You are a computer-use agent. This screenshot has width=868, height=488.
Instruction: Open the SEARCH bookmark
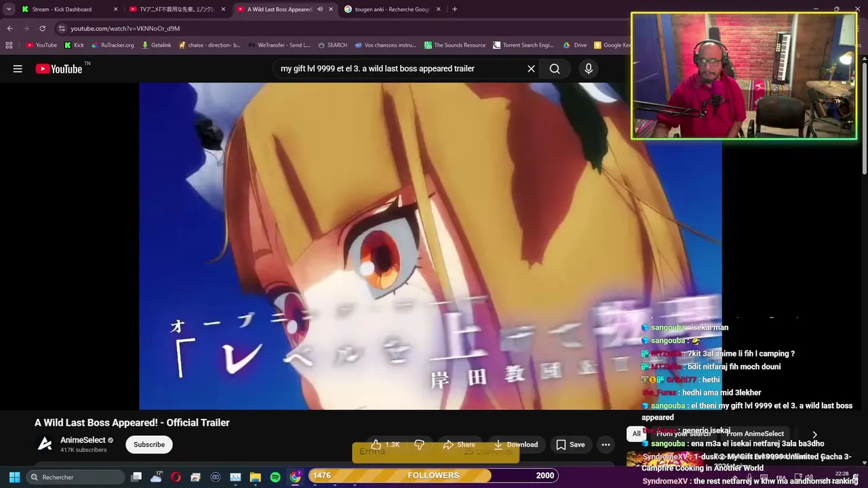(332, 45)
